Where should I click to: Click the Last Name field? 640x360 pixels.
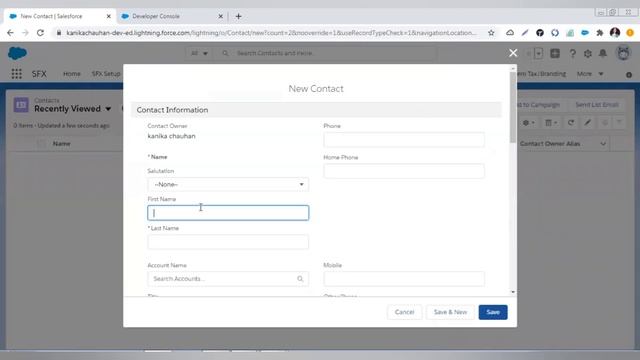pos(228,242)
